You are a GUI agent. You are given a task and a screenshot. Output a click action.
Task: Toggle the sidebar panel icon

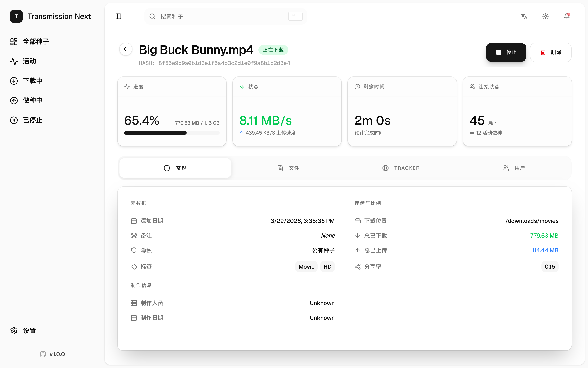pyautogui.click(x=118, y=16)
